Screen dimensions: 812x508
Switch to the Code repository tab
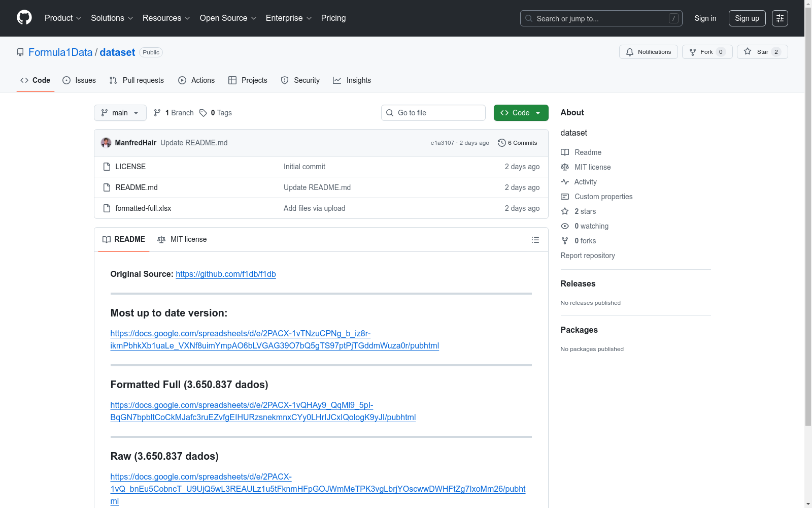[36, 80]
